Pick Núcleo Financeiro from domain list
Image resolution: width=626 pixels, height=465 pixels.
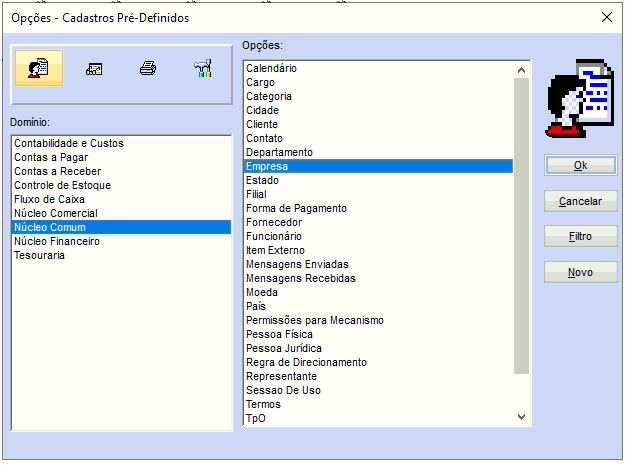pyautogui.click(x=57, y=242)
